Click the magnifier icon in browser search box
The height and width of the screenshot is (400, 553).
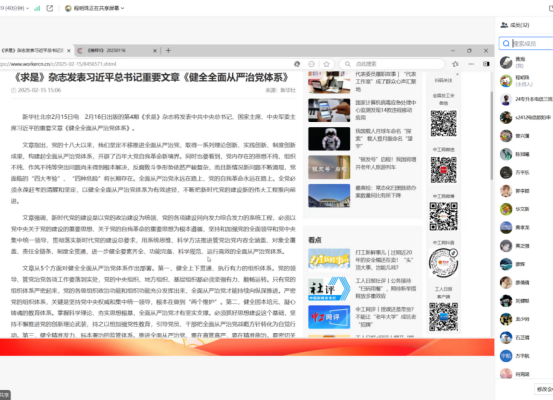(347, 64)
